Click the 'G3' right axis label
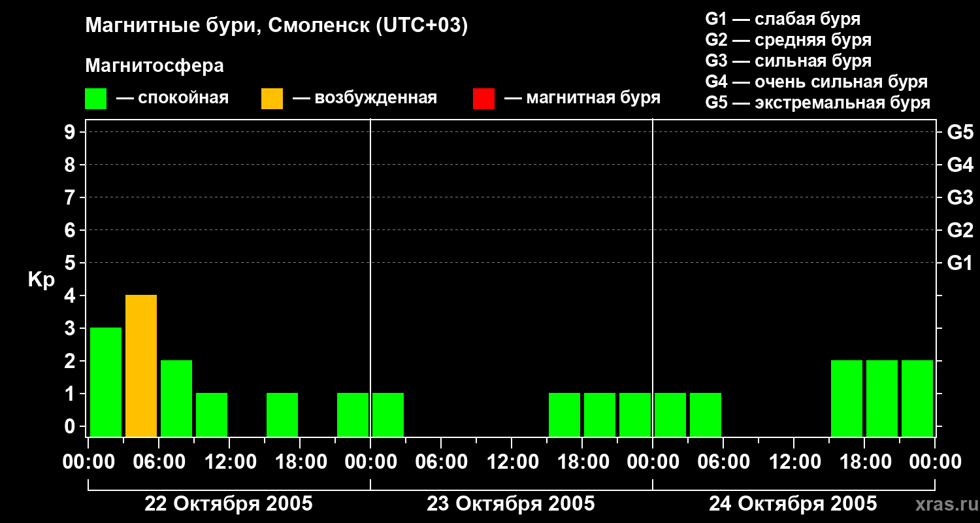Image resolution: width=980 pixels, height=523 pixels. tap(960, 197)
